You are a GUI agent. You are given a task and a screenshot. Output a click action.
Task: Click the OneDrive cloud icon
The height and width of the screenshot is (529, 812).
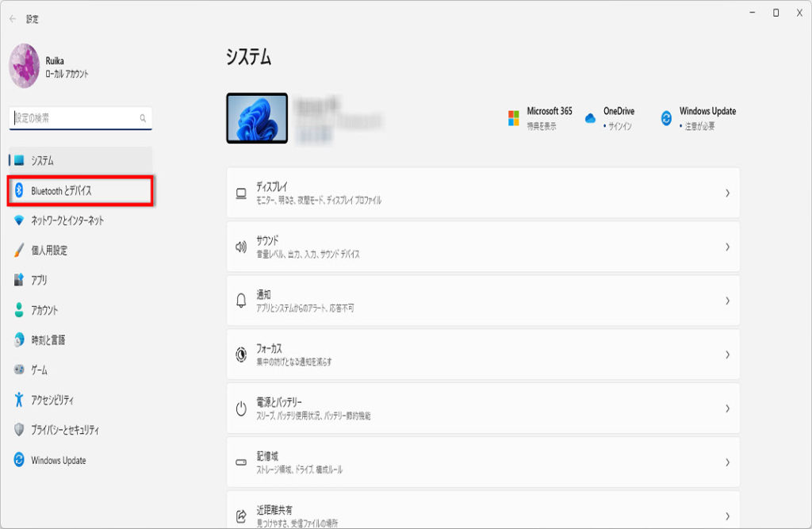(590, 118)
